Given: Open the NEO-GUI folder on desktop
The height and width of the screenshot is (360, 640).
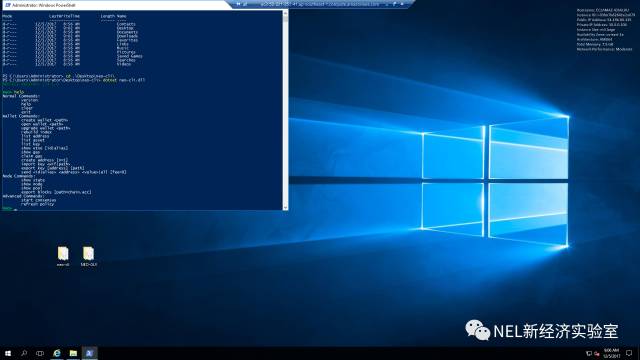Looking at the screenshot, I should [89, 257].
